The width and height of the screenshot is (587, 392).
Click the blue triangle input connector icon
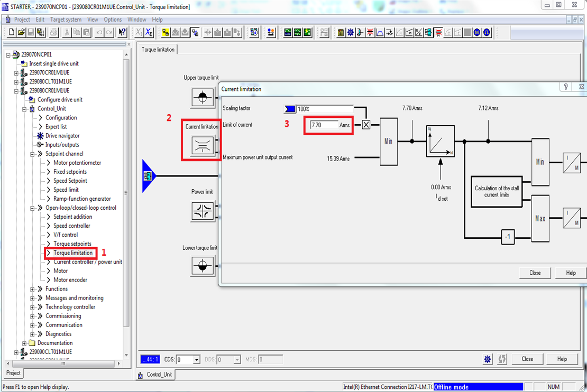pyautogui.click(x=149, y=176)
